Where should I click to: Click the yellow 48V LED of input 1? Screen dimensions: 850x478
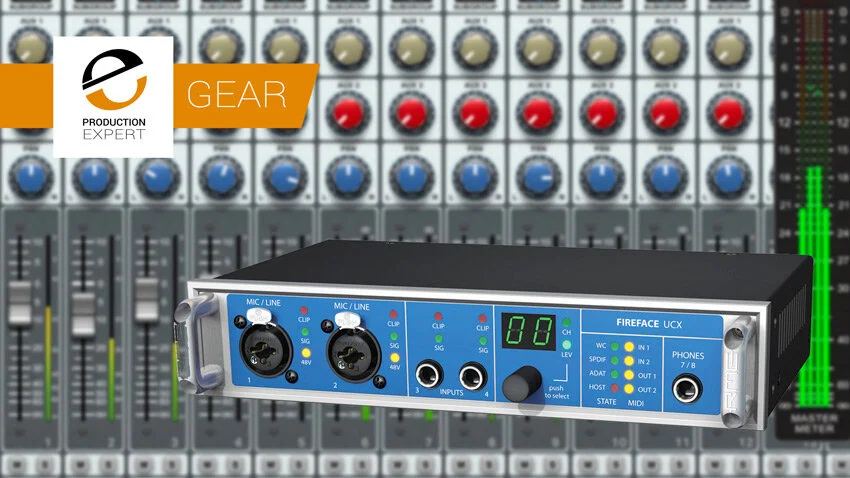coord(306,353)
